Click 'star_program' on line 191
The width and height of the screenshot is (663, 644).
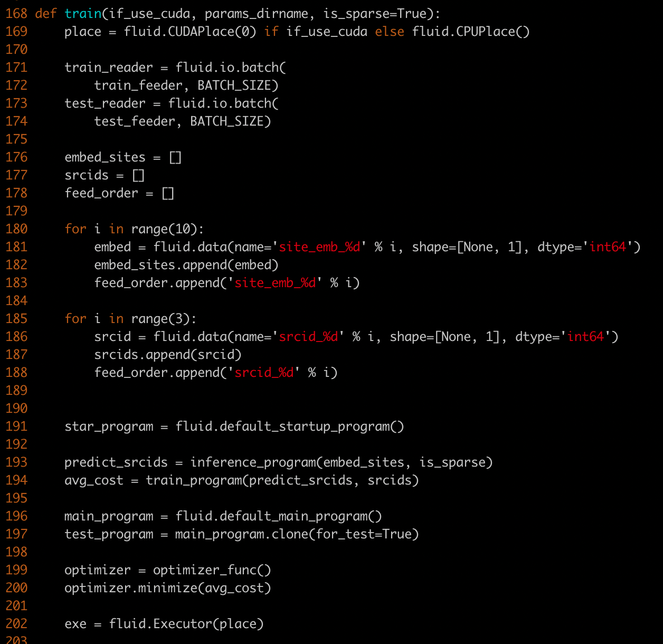109,426
